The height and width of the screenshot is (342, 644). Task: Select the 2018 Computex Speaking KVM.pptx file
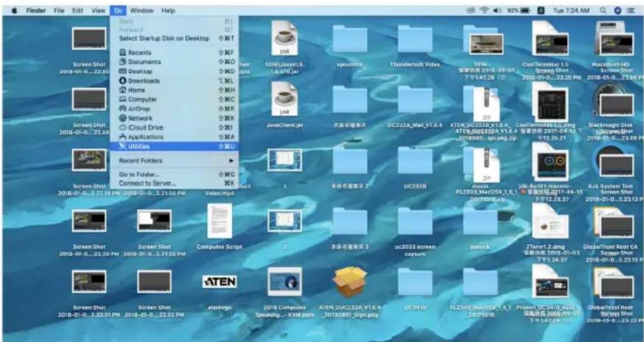[284, 282]
